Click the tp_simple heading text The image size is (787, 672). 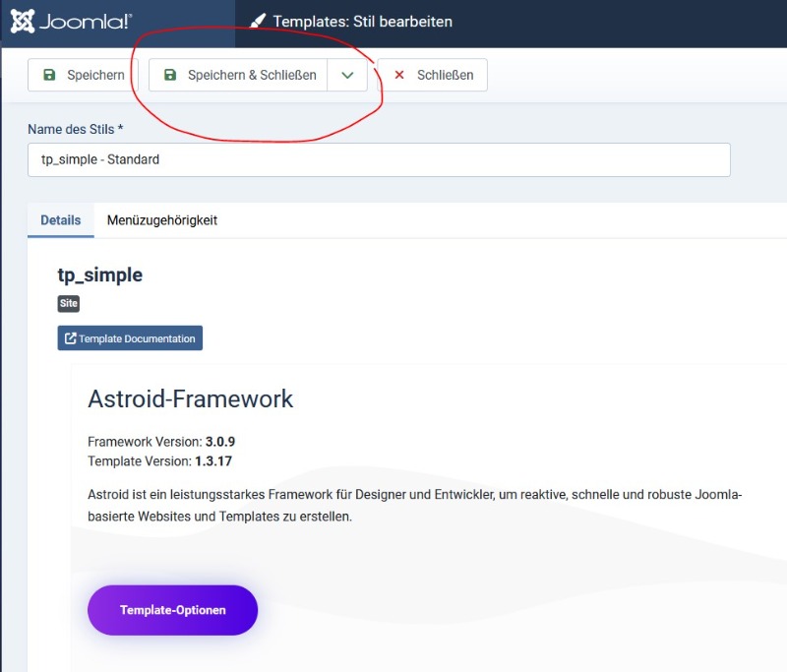(100, 275)
